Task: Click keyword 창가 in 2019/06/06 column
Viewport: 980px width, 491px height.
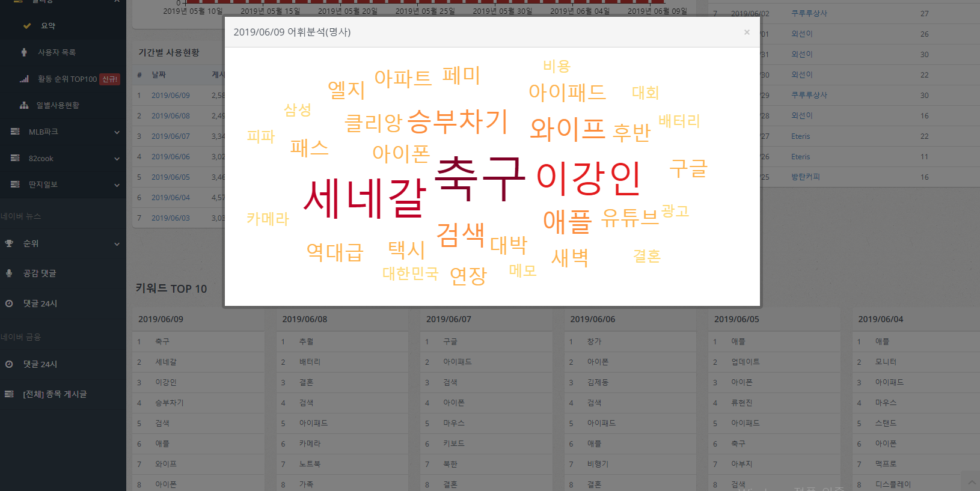Action: [594, 341]
